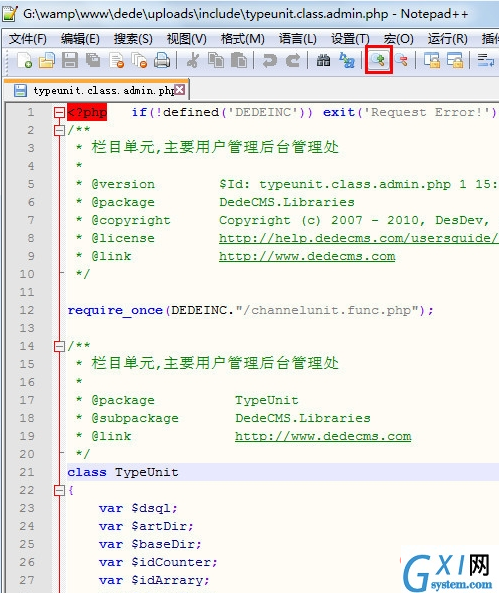499x593 pixels.
Task: Click the www.dedecms.com link on line 9
Action: click(307, 256)
